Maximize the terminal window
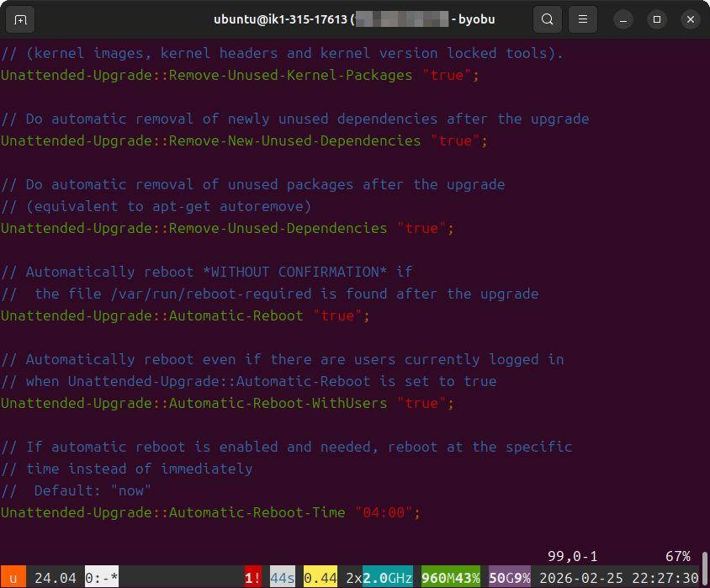 click(657, 19)
